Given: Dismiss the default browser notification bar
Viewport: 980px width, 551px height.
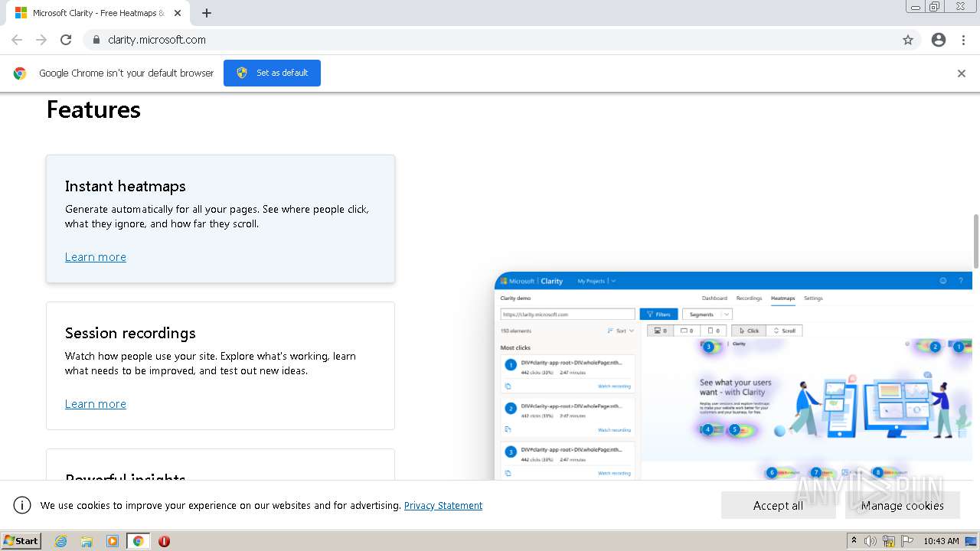Looking at the screenshot, I should (x=962, y=73).
